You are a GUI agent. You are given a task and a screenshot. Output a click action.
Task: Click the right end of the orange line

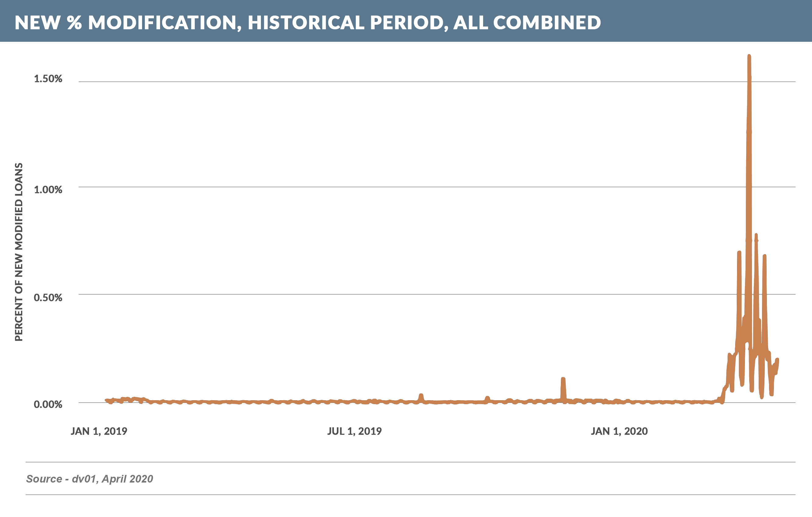coord(777,360)
